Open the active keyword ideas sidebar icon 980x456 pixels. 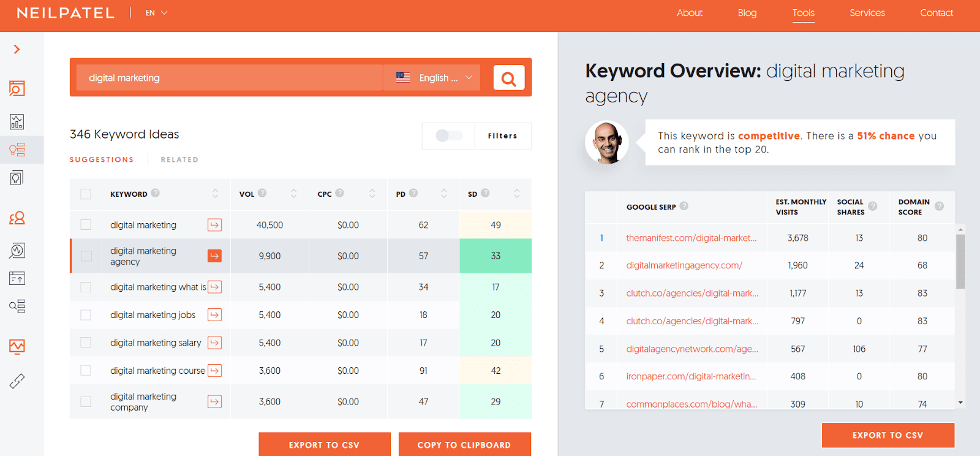17,150
